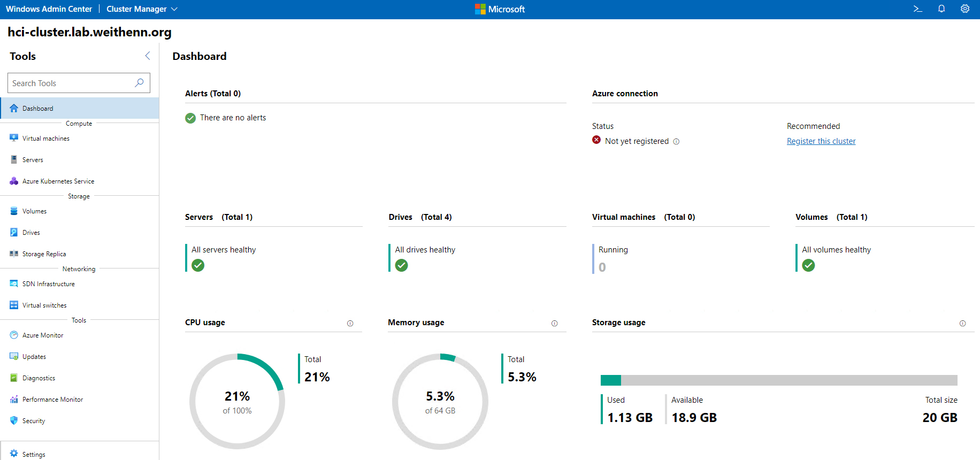Image resolution: width=980 pixels, height=460 pixels.
Task: Click the All volumes healthy checkmark
Action: point(809,265)
